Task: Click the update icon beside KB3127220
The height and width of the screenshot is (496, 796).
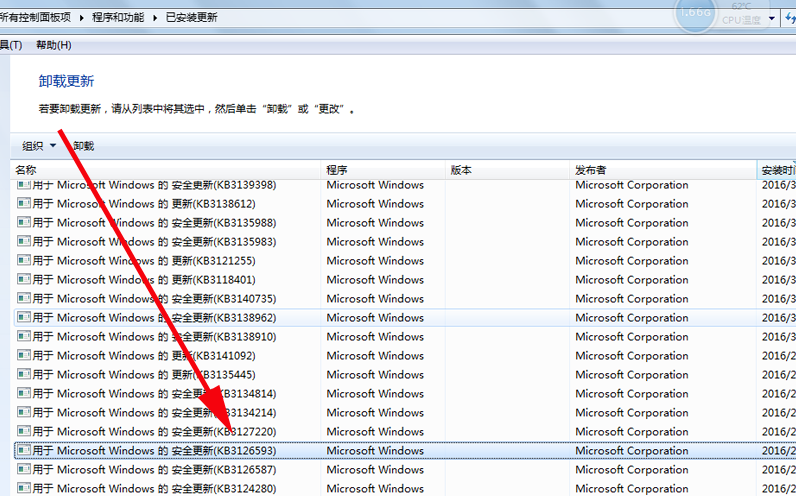Action: (x=24, y=432)
